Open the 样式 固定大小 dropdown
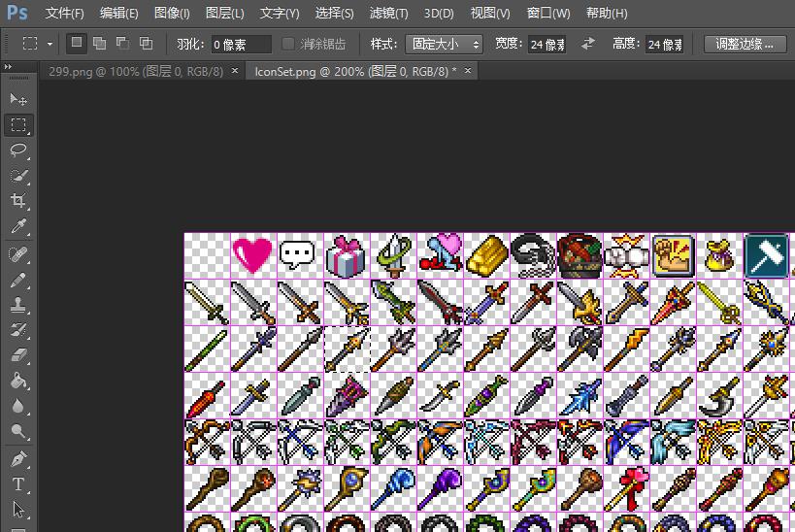Viewport: 795px width, 532px height. click(444, 44)
